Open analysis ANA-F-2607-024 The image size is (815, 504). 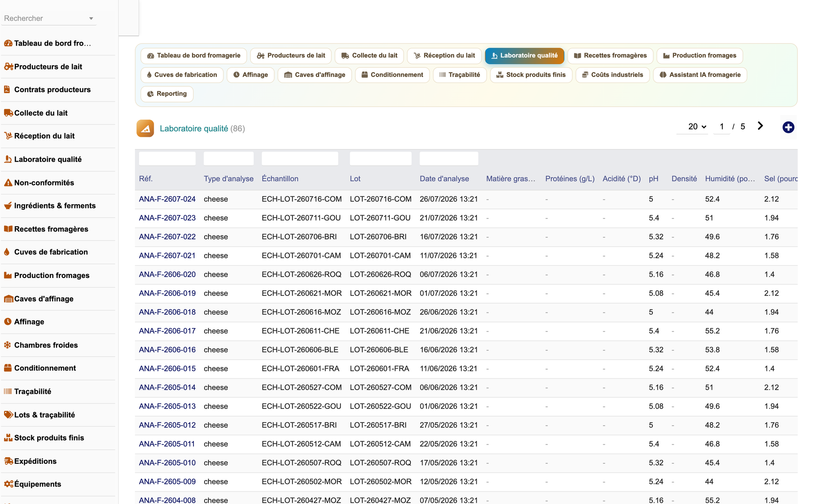tap(167, 199)
